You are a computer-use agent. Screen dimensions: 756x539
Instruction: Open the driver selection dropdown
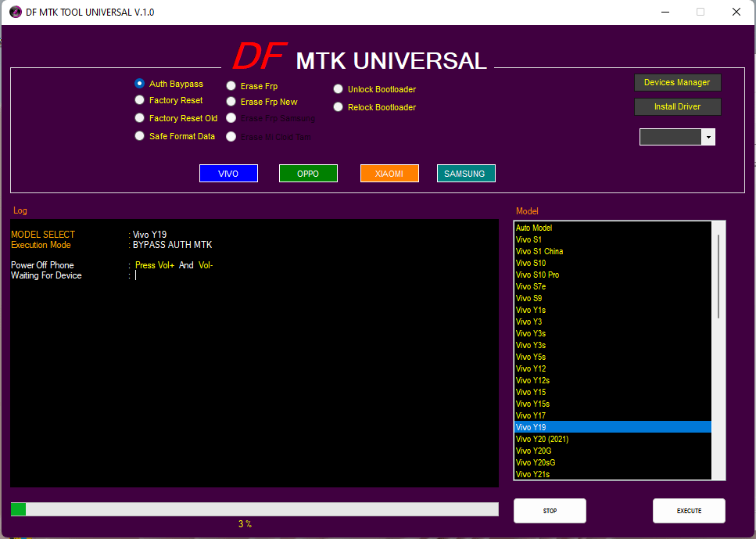708,136
